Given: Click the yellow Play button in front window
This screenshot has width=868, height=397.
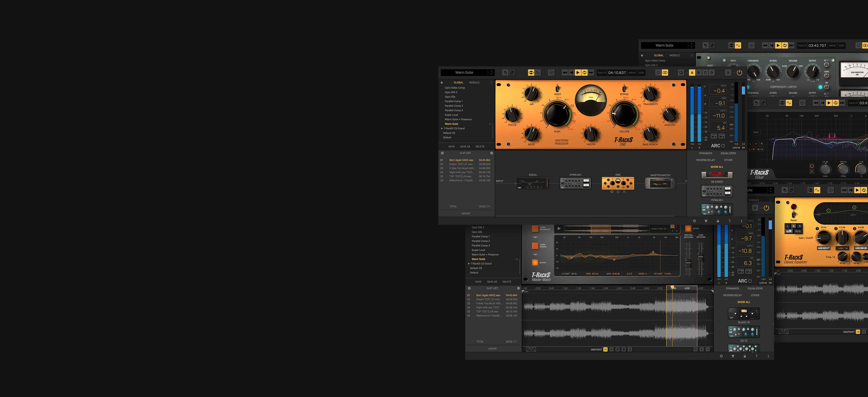Looking at the screenshot, I should [x=578, y=72].
